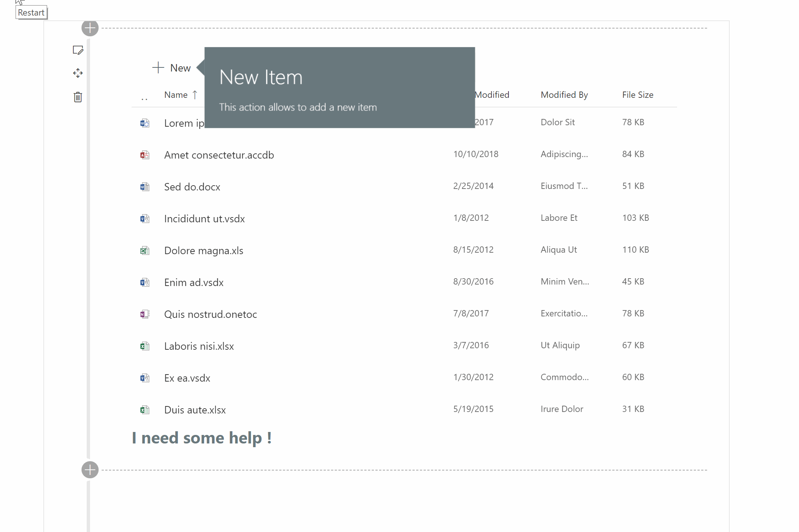
Task: Click the Access icon beside Amet consectetur.accdb
Action: 145,155
